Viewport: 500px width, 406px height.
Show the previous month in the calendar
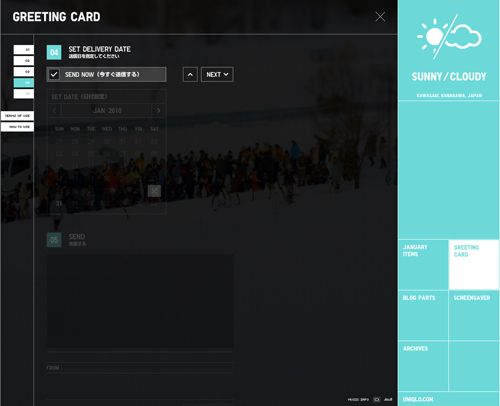(x=55, y=110)
